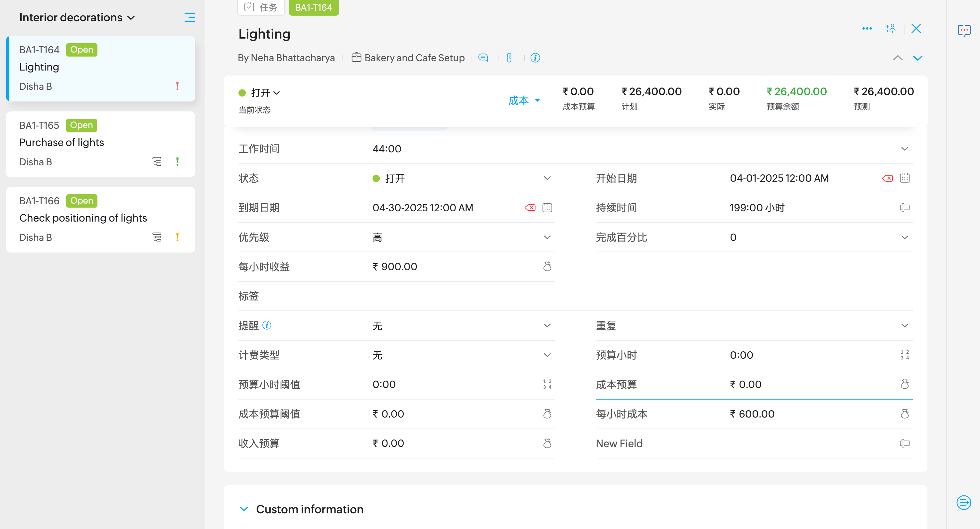Open attachments via the paperclip icon
This screenshot has height=529, width=980.
click(509, 58)
